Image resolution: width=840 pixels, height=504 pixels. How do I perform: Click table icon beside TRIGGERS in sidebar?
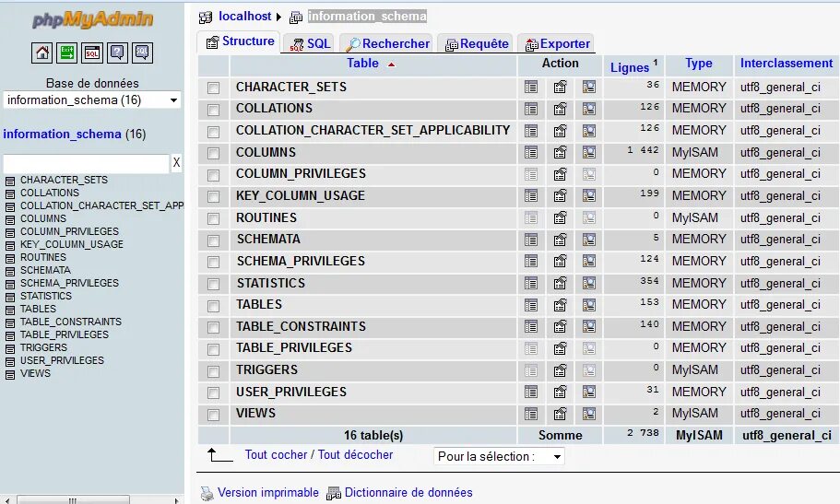point(9,348)
